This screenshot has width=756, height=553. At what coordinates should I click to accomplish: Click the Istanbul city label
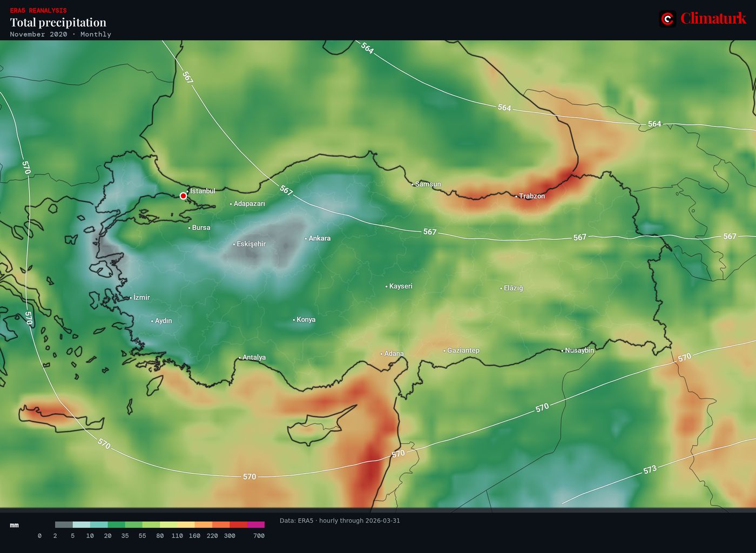click(202, 191)
